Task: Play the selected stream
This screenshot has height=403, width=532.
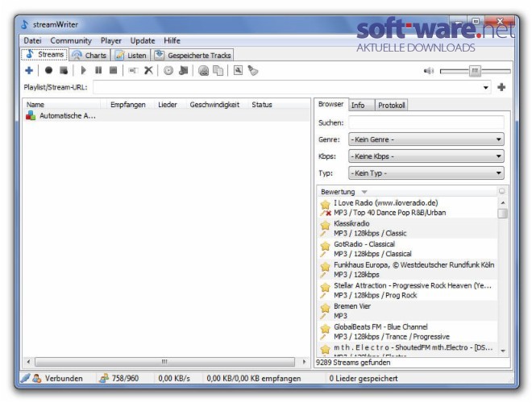Action: pos(83,71)
